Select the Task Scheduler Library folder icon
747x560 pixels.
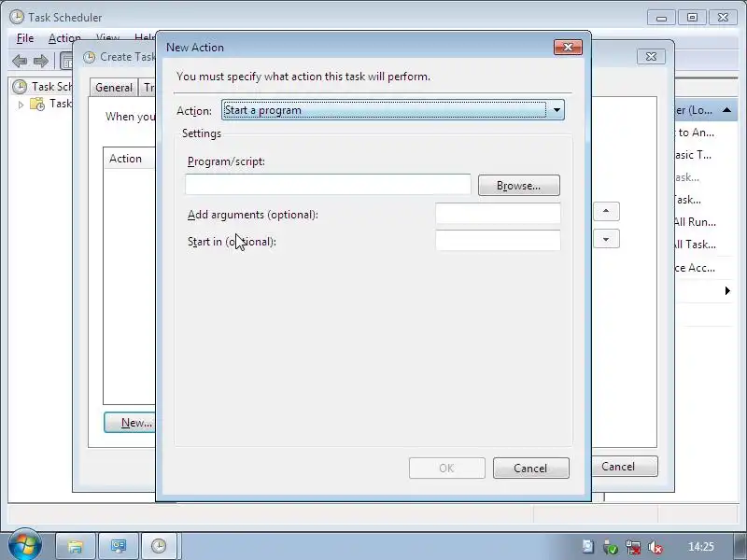click(37, 104)
